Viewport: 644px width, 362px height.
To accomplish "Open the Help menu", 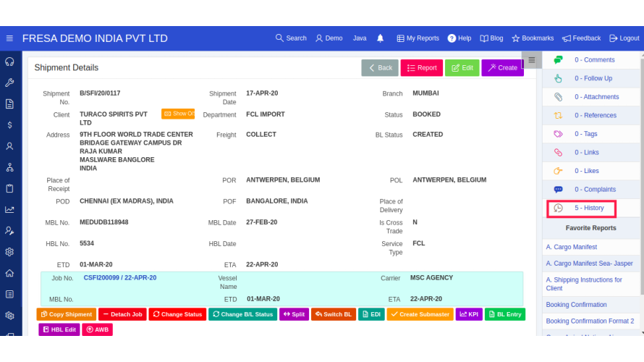I will click(x=459, y=38).
